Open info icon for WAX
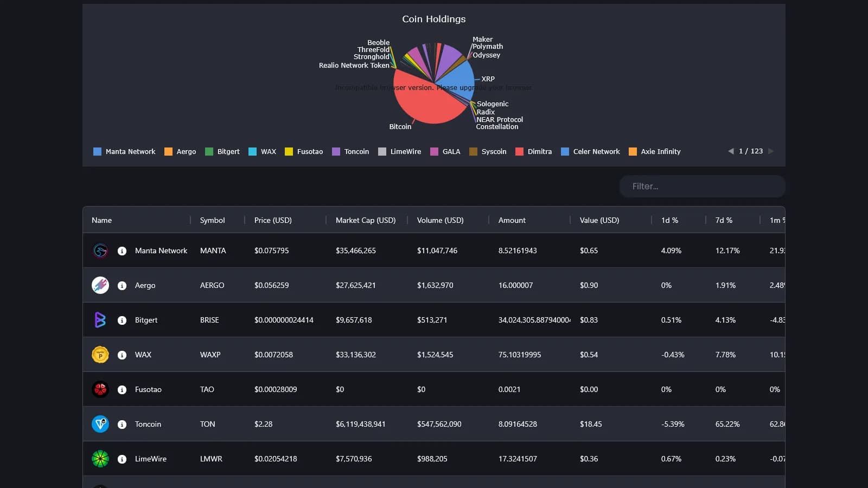 click(x=122, y=355)
